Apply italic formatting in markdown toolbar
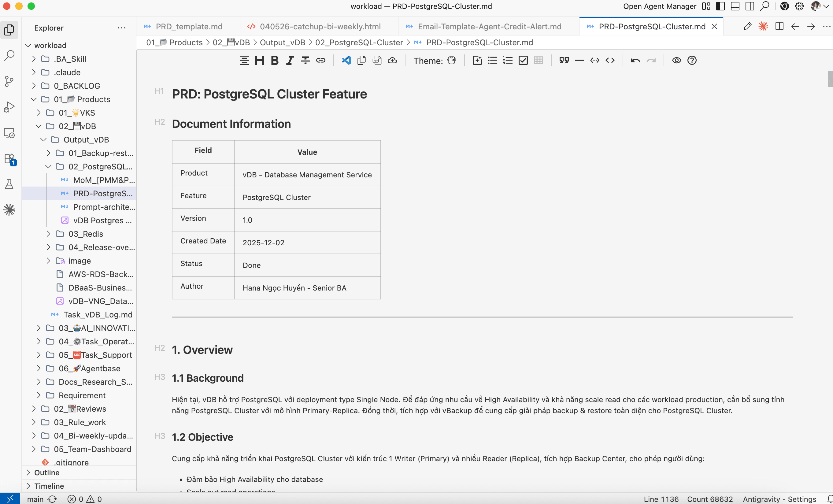Image resolution: width=833 pixels, height=504 pixels. (x=290, y=61)
